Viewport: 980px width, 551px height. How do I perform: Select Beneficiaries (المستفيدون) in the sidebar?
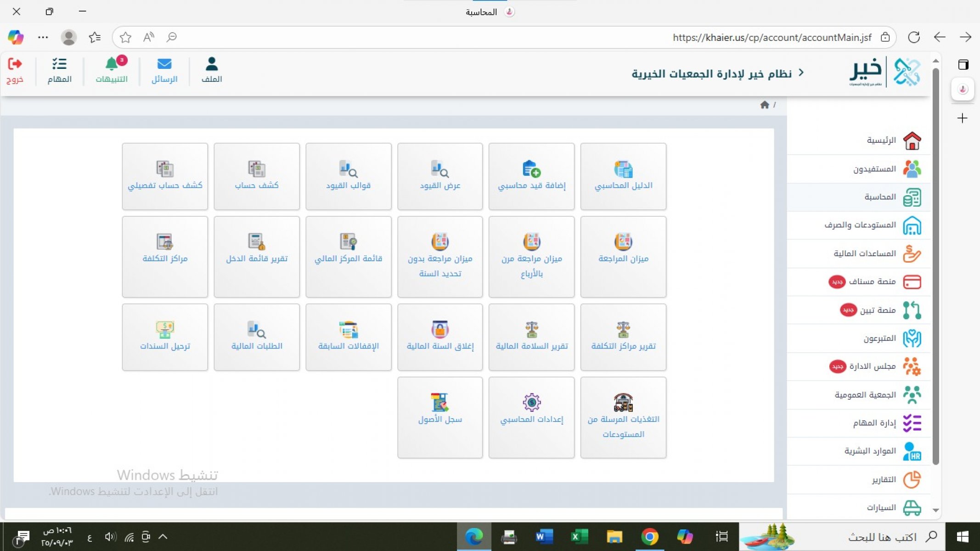874,169
